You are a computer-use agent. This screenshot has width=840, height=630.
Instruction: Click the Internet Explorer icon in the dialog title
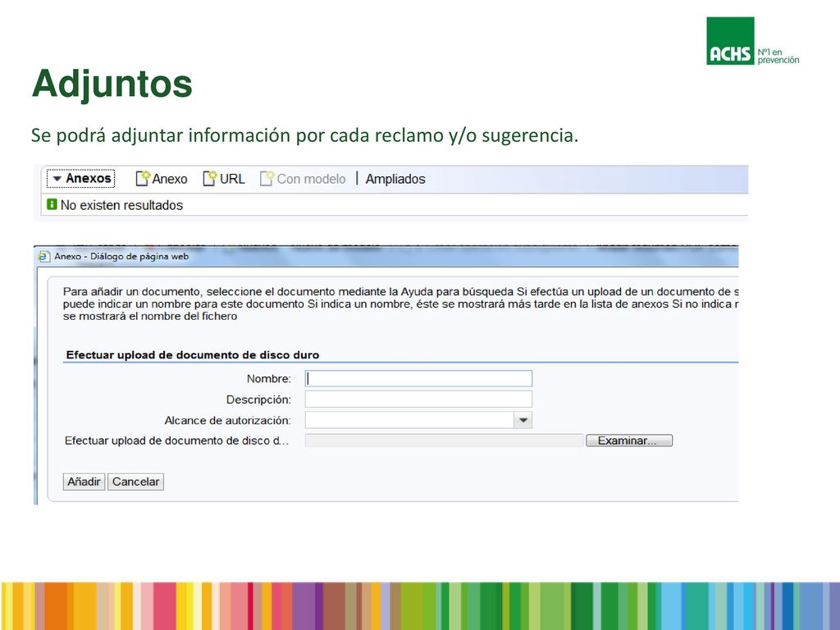point(44,257)
